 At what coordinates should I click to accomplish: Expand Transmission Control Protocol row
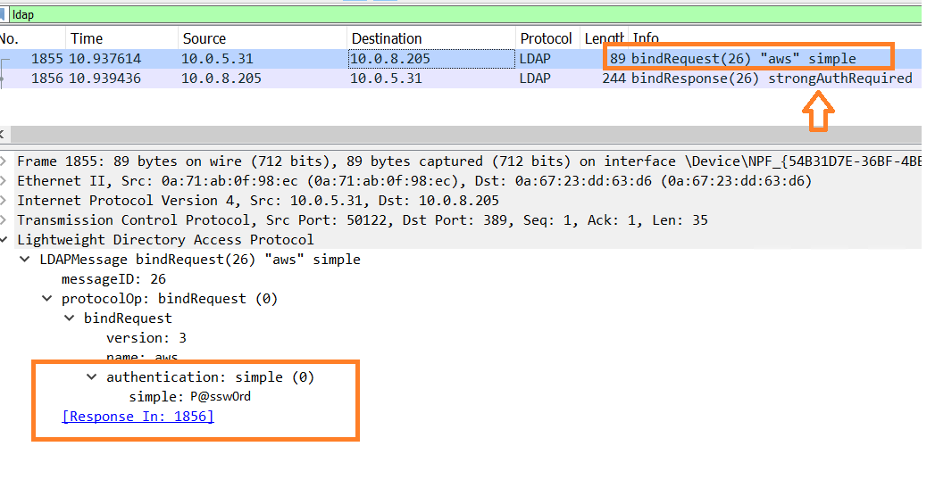point(4,220)
